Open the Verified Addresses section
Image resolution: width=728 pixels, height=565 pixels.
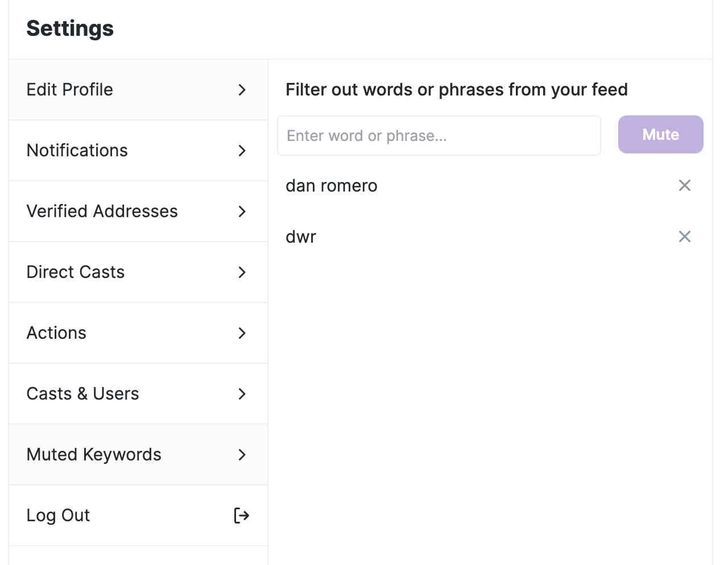(102, 211)
